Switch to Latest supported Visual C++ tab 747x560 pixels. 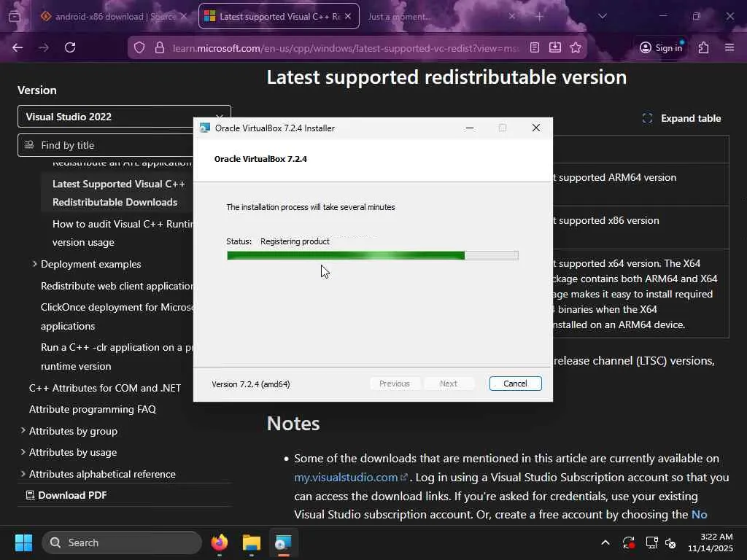coord(279,16)
